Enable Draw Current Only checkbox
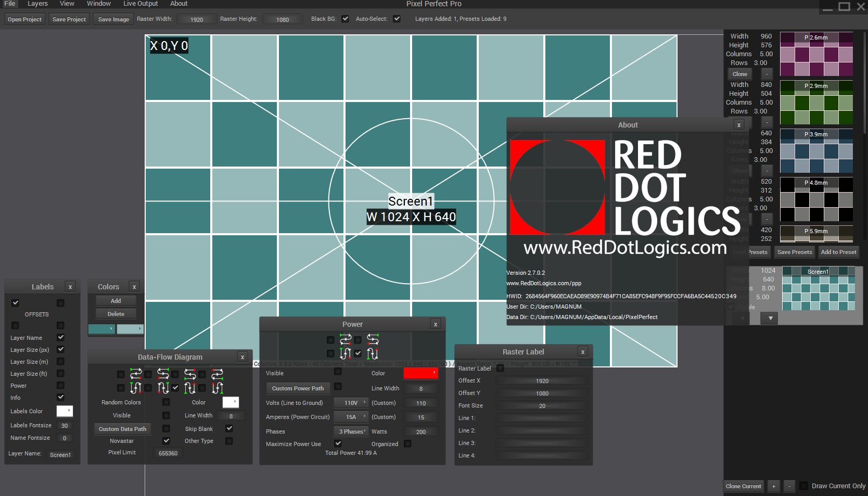 [803, 486]
